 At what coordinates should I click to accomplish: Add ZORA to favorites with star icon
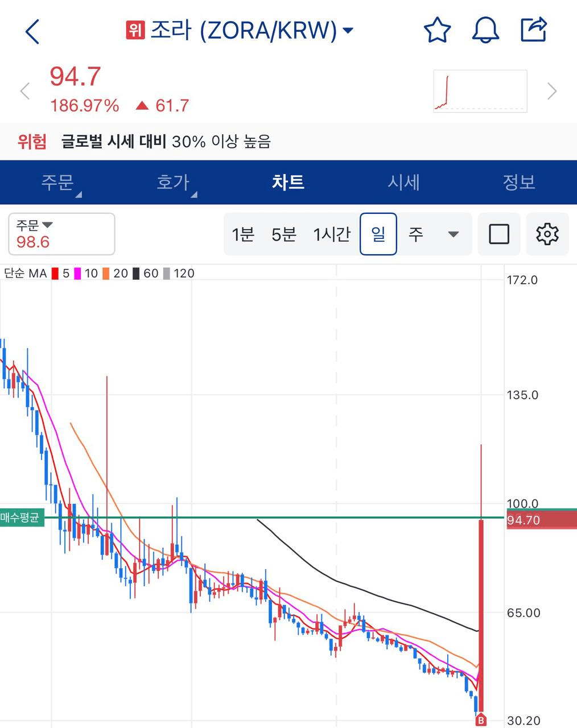pos(437,30)
